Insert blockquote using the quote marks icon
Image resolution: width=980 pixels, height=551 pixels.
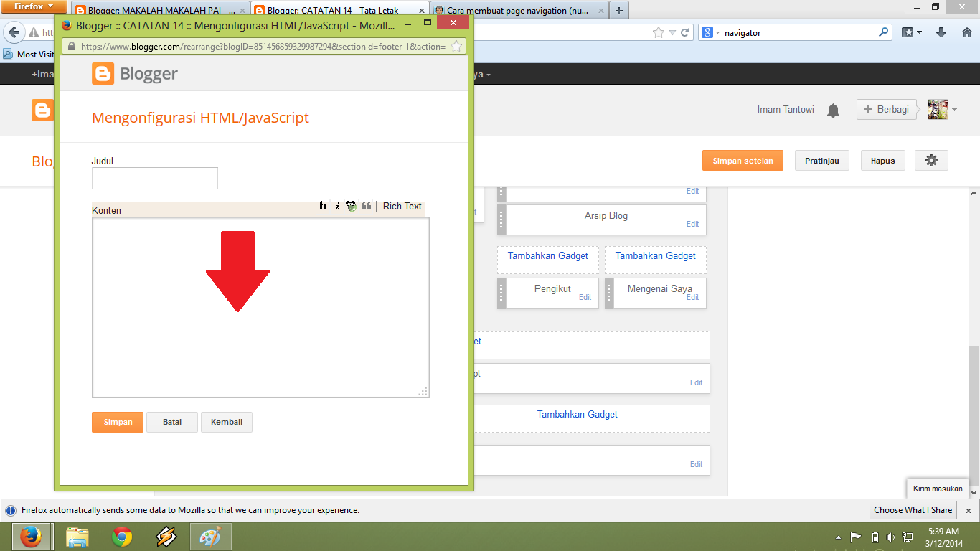[367, 206]
